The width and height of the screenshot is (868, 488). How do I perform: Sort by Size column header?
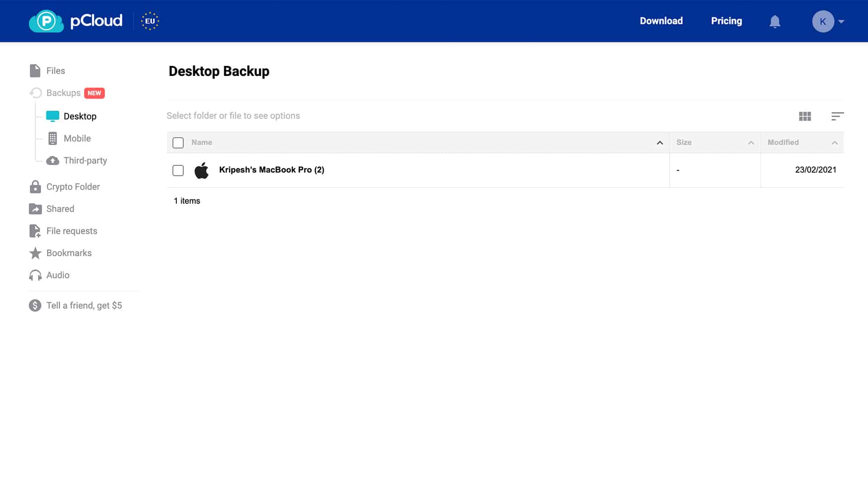click(x=684, y=142)
